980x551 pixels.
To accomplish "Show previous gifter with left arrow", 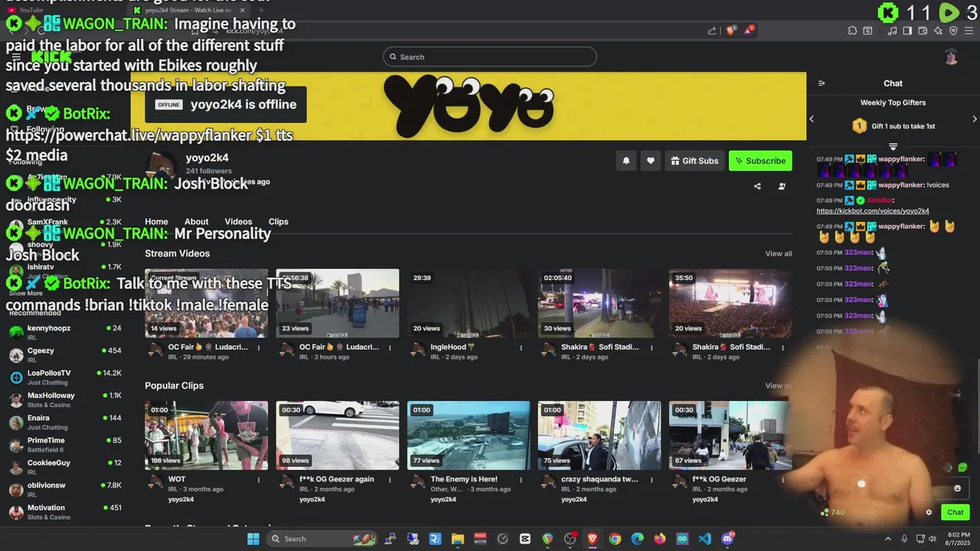I will (x=812, y=119).
